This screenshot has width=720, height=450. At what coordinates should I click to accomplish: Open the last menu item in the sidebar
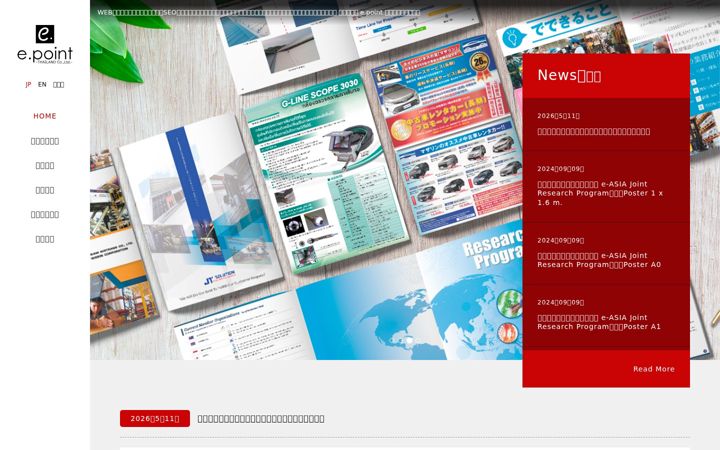[x=45, y=239]
